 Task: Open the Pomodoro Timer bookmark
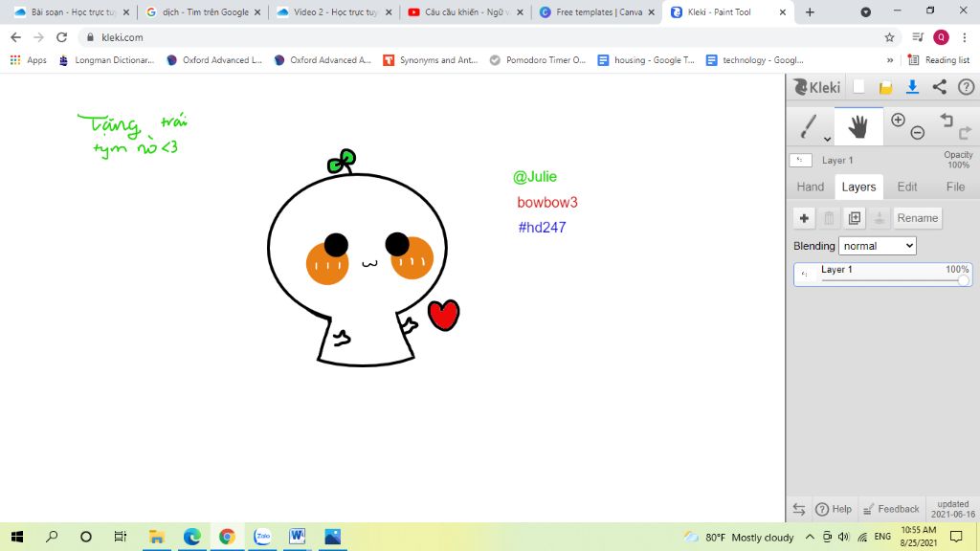click(x=538, y=60)
